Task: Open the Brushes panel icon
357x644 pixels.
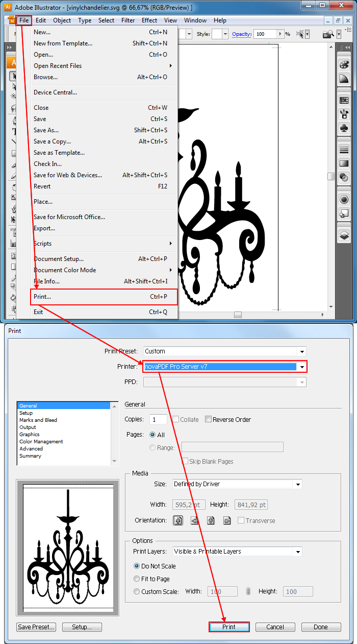Action: [x=344, y=113]
